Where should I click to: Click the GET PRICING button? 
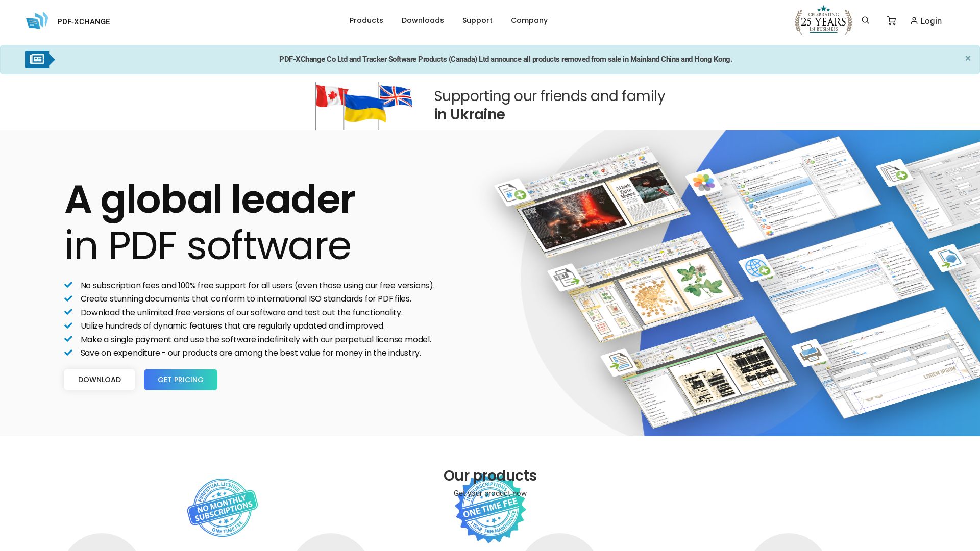[x=180, y=380]
